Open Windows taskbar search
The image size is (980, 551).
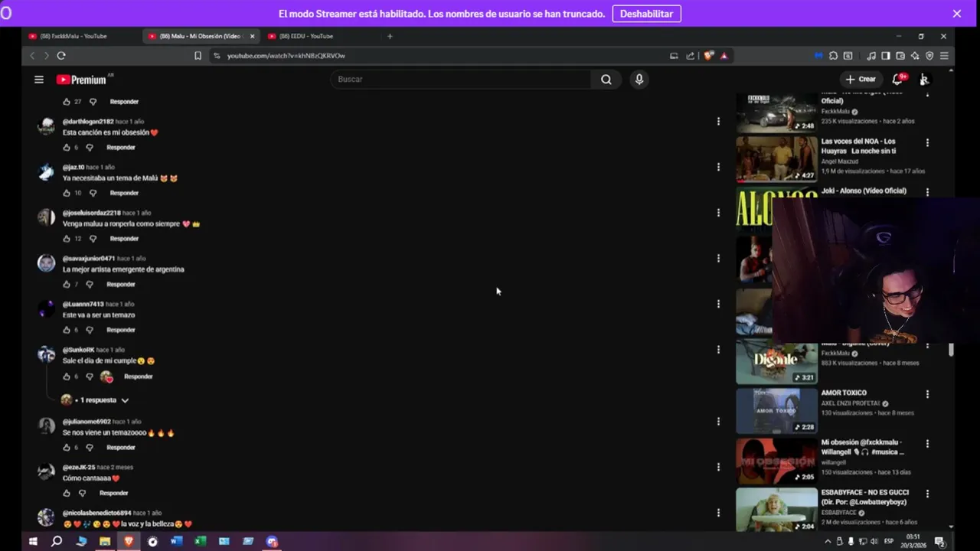[x=57, y=541]
